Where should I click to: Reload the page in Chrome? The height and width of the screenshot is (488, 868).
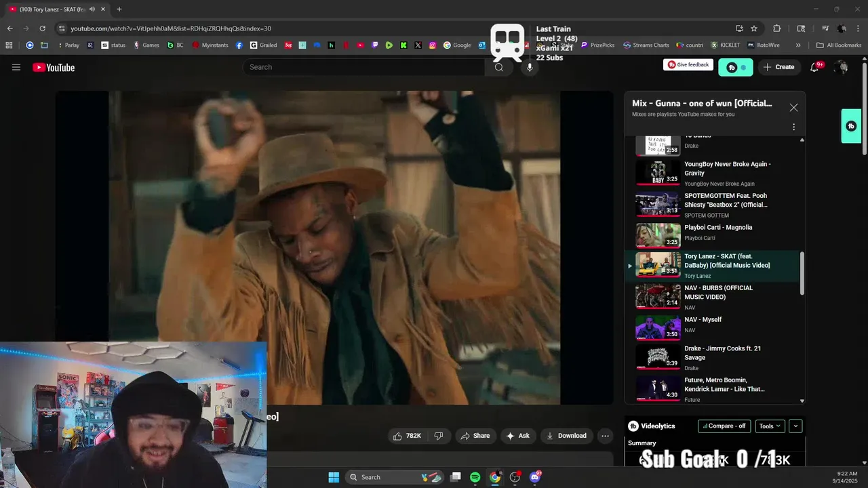[42, 28]
